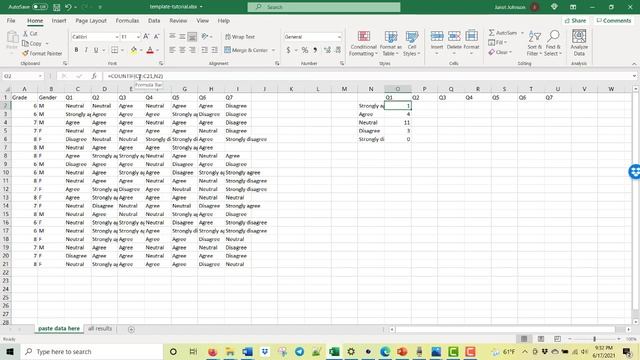Viewport: 640px width, 360px height.
Task: Click the Excel icon in the taskbar
Action: [334, 351]
